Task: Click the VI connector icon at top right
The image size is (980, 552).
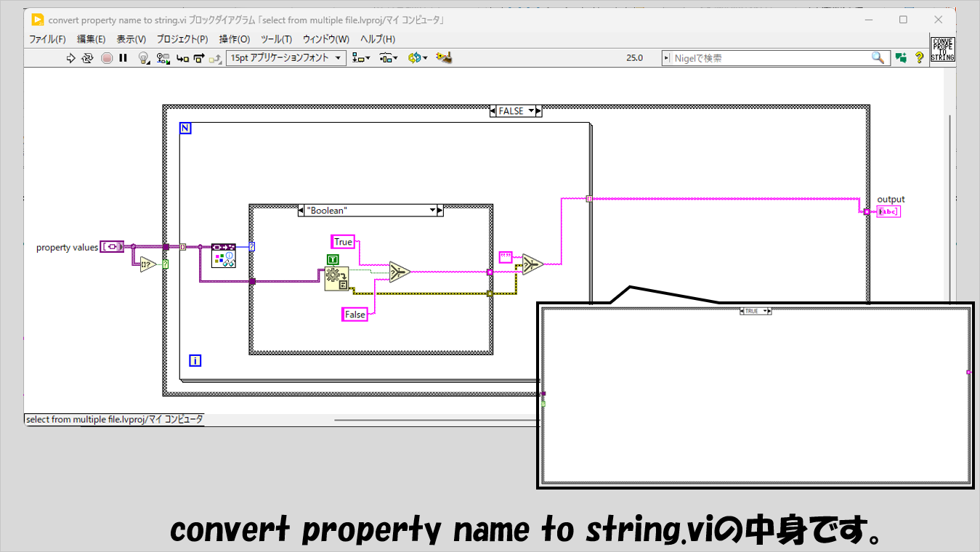Action: click(x=943, y=49)
